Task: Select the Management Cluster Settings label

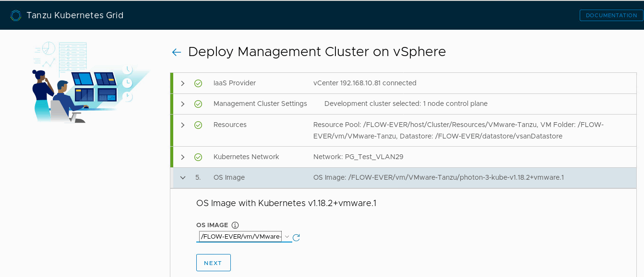Action: [x=260, y=104]
